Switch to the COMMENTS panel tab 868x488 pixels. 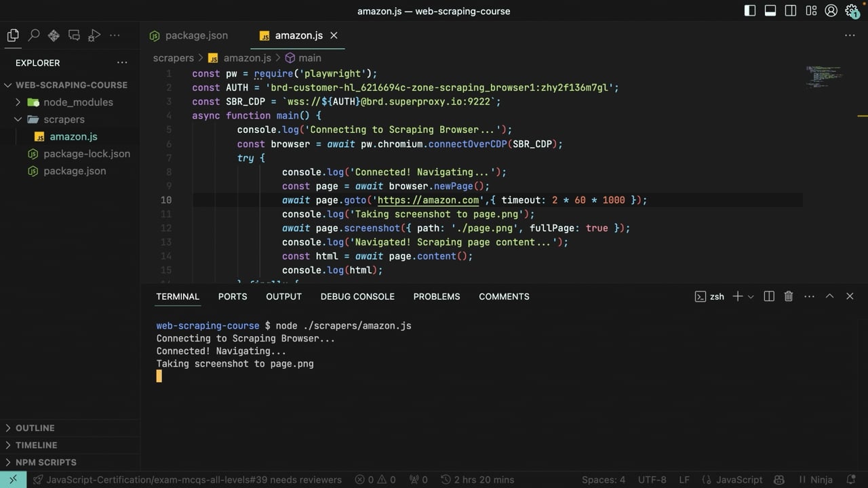[504, 296]
